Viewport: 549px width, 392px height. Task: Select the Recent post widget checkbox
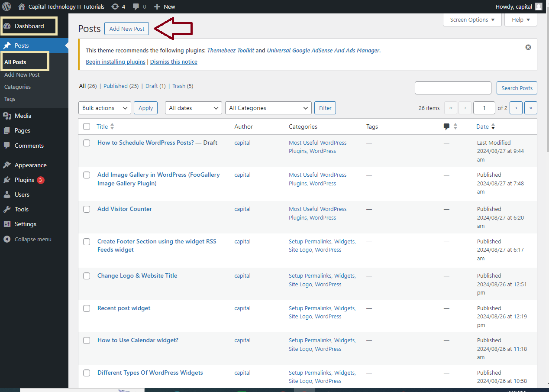click(x=87, y=308)
